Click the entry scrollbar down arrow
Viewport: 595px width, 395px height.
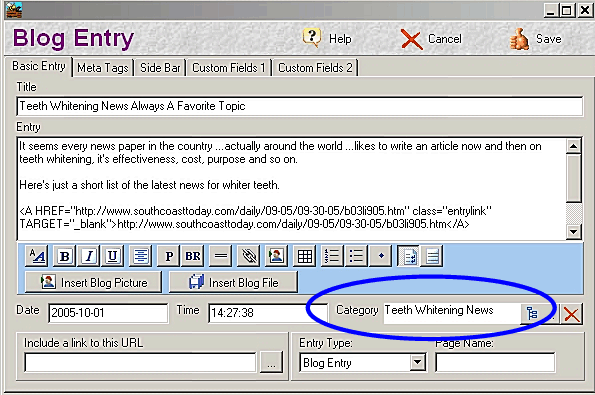tap(574, 231)
